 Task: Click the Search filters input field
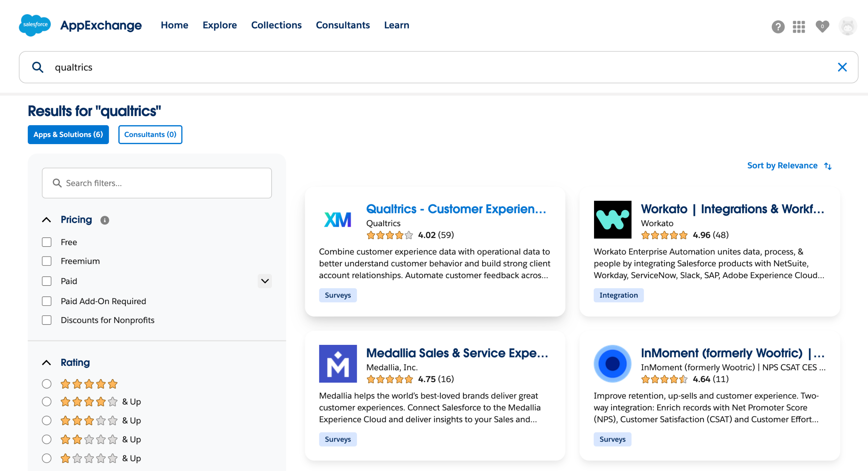point(157,183)
